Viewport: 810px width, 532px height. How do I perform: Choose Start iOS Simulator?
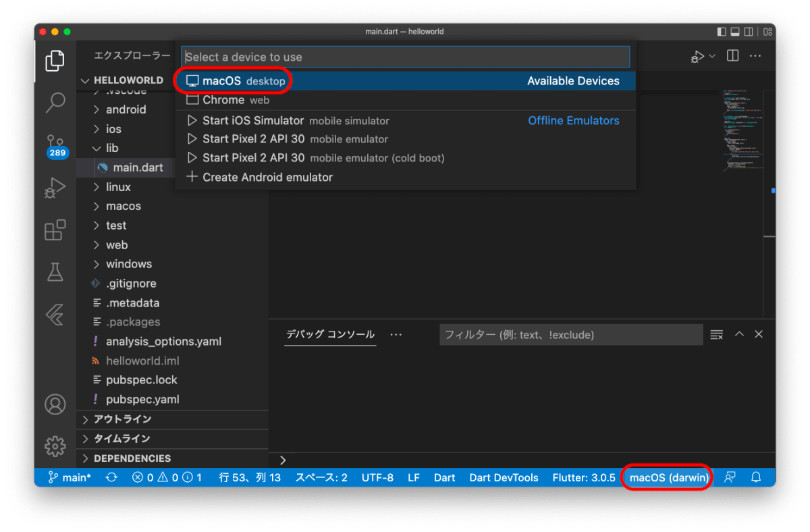pyautogui.click(x=406, y=121)
